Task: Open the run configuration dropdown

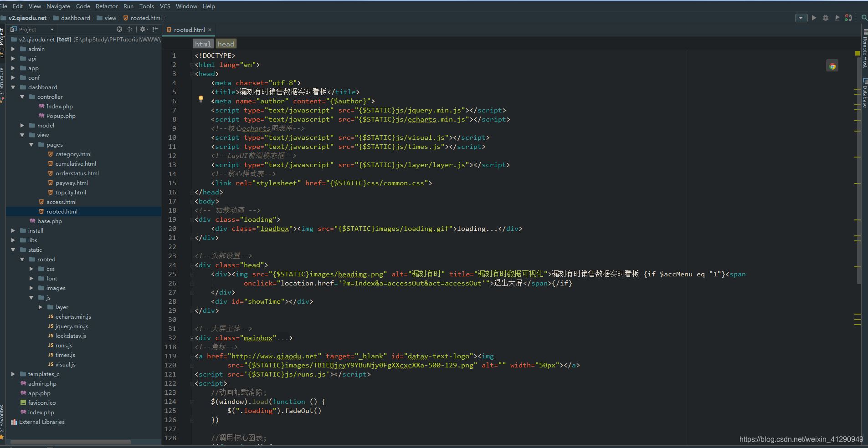Action: [x=801, y=18]
